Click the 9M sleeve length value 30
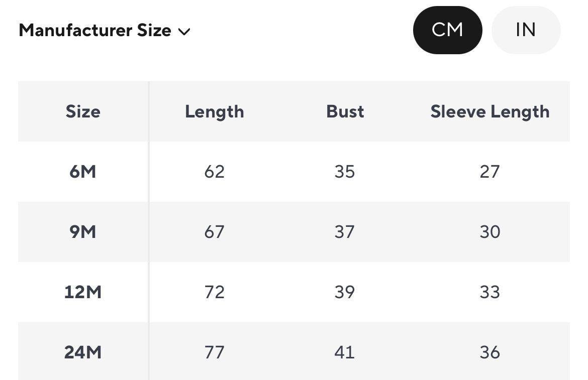 click(489, 232)
